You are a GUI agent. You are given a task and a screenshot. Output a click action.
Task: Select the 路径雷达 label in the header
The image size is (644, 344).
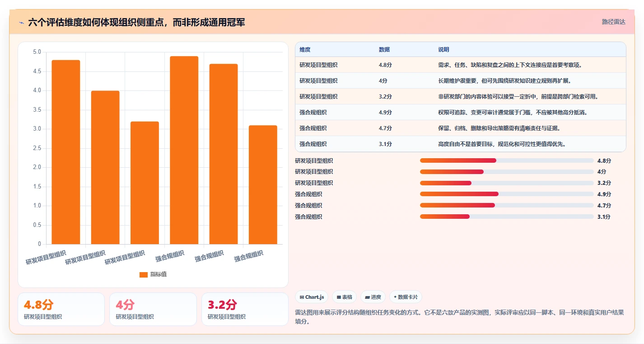pos(614,22)
